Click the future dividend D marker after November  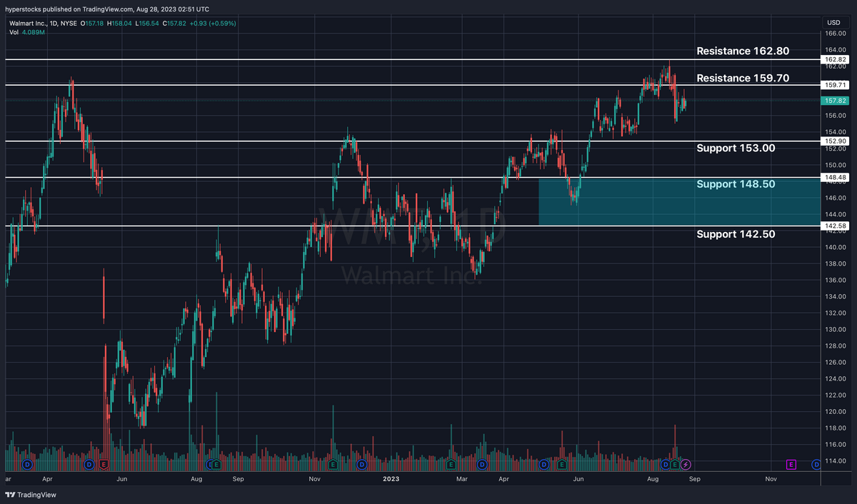click(816, 464)
